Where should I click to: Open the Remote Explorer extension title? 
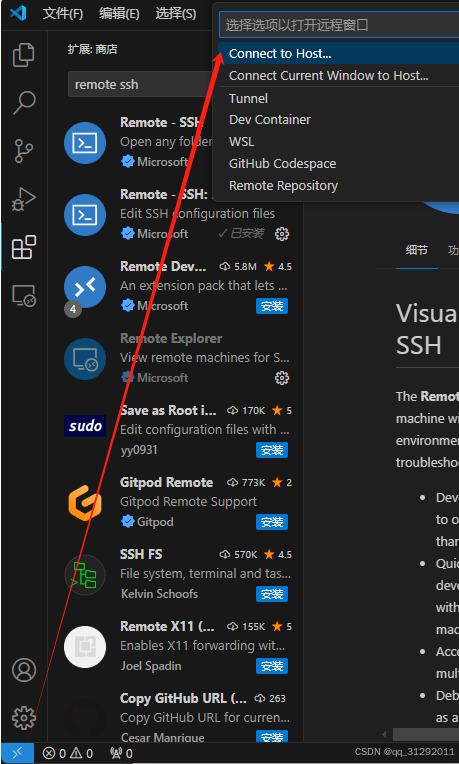click(171, 338)
